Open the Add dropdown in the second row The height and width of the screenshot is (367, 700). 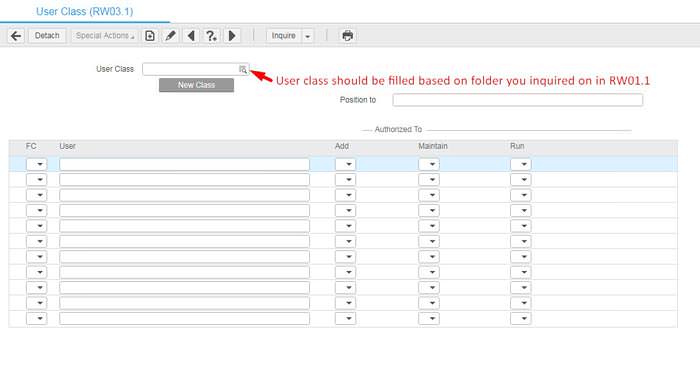click(x=345, y=180)
